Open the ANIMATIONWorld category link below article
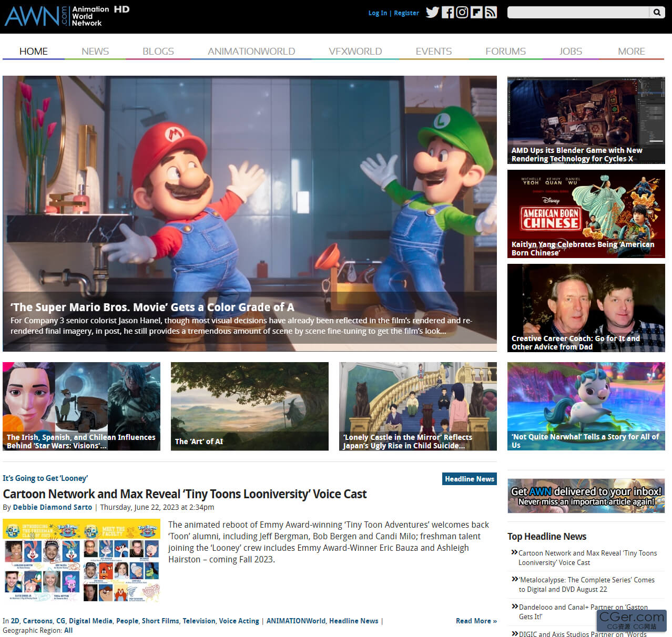The height and width of the screenshot is (637, 672). pyautogui.click(x=296, y=621)
